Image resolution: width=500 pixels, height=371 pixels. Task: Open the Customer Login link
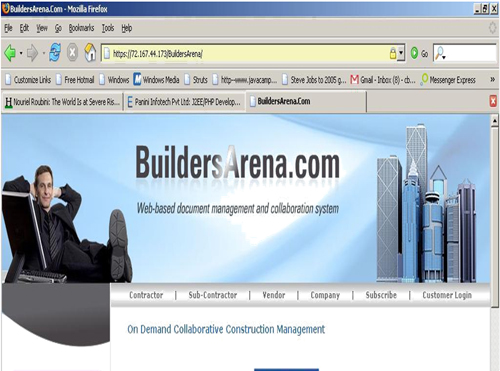tap(447, 295)
